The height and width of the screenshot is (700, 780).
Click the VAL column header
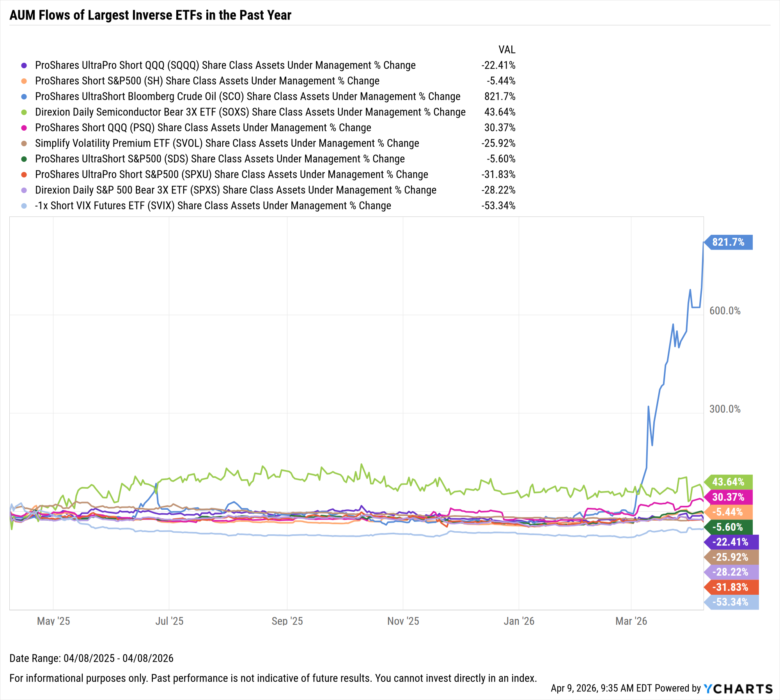[507, 50]
